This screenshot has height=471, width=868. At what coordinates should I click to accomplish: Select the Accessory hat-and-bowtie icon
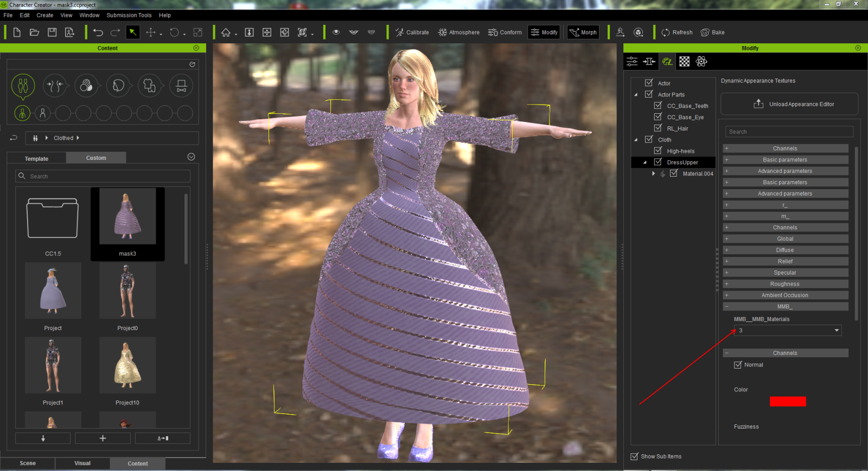click(x=182, y=86)
